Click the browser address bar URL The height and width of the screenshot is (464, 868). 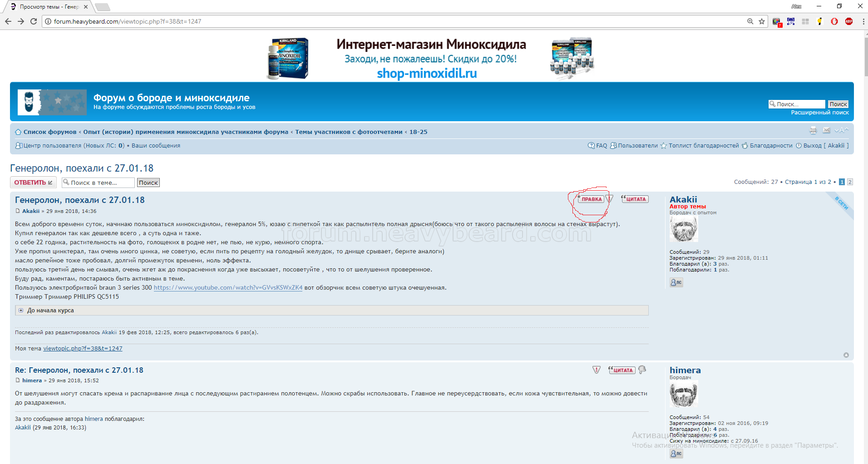(x=128, y=21)
